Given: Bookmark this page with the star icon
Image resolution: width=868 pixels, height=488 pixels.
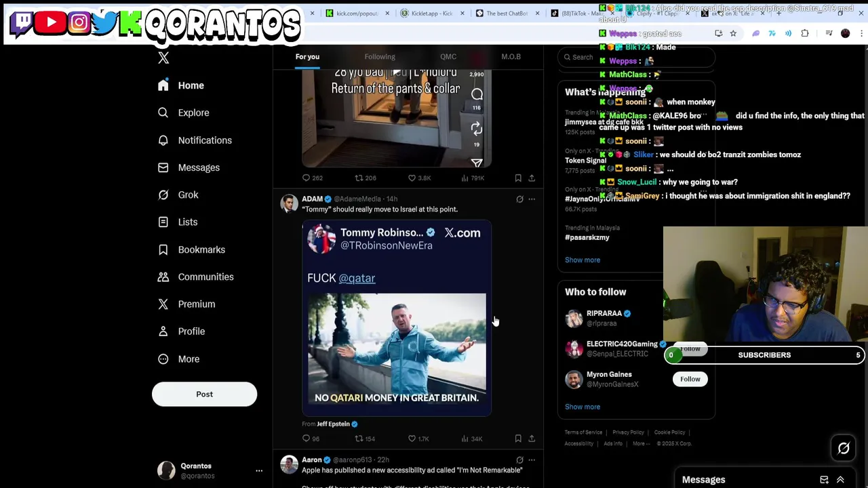Looking at the screenshot, I should [x=733, y=33].
